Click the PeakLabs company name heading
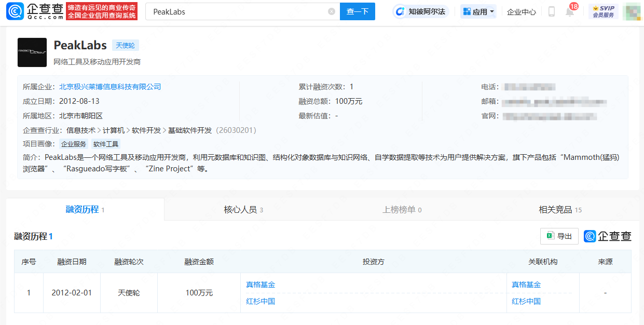644x325 pixels. (x=80, y=45)
